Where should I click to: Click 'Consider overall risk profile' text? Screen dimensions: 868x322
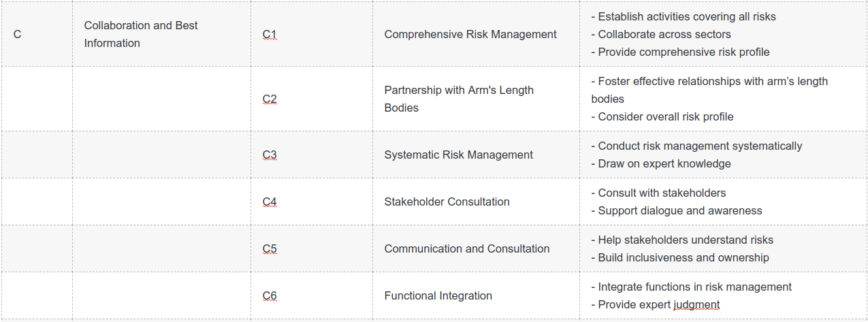662,116
